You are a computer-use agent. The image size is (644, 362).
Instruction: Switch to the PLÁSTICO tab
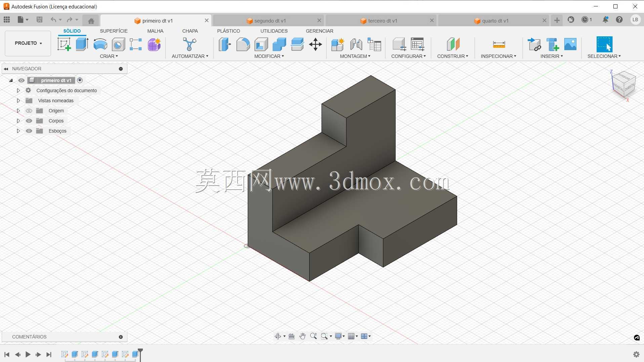point(229,31)
